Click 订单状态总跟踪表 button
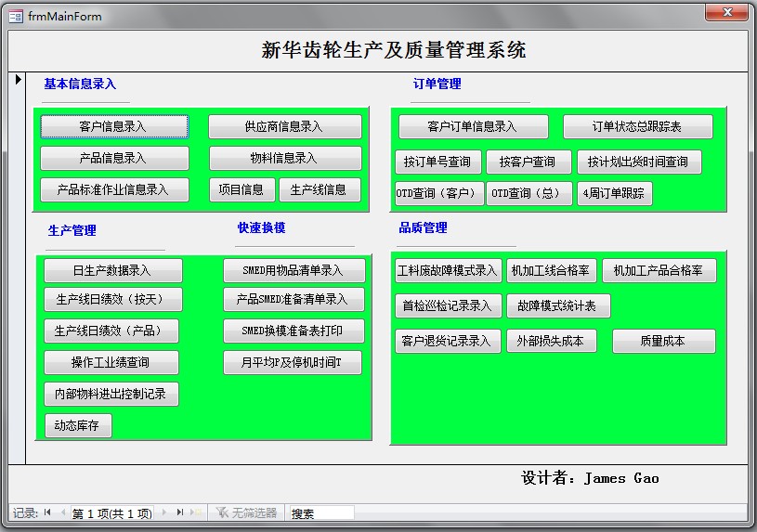The image size is (757, 532). tap(638, 126)
